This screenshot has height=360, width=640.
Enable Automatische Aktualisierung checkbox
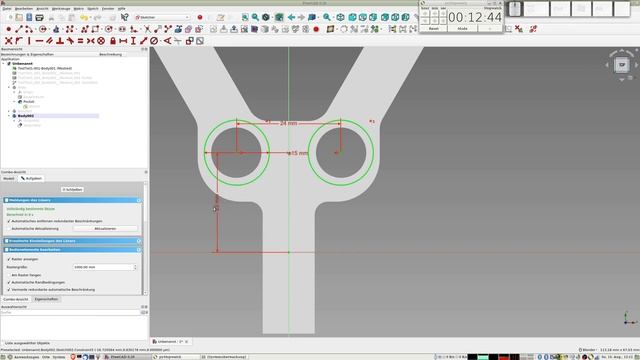click(x=9, y=229)
